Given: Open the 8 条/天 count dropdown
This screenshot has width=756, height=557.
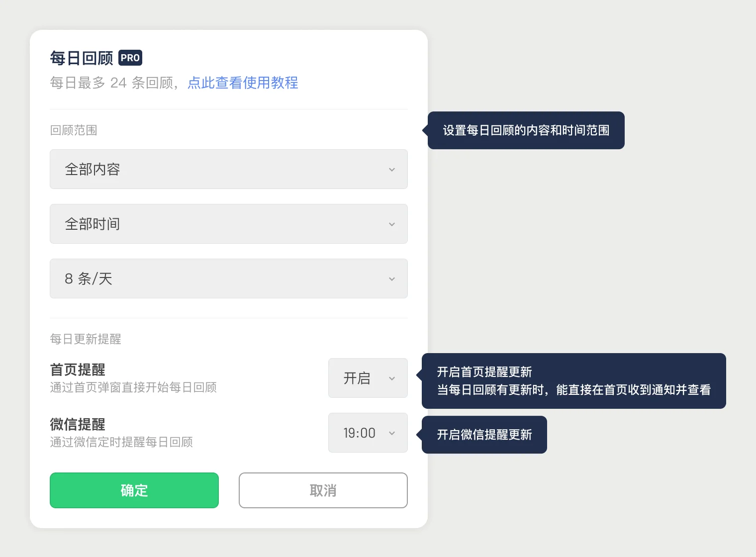Looking at the screenshot, I should click(x=229, y=278).
